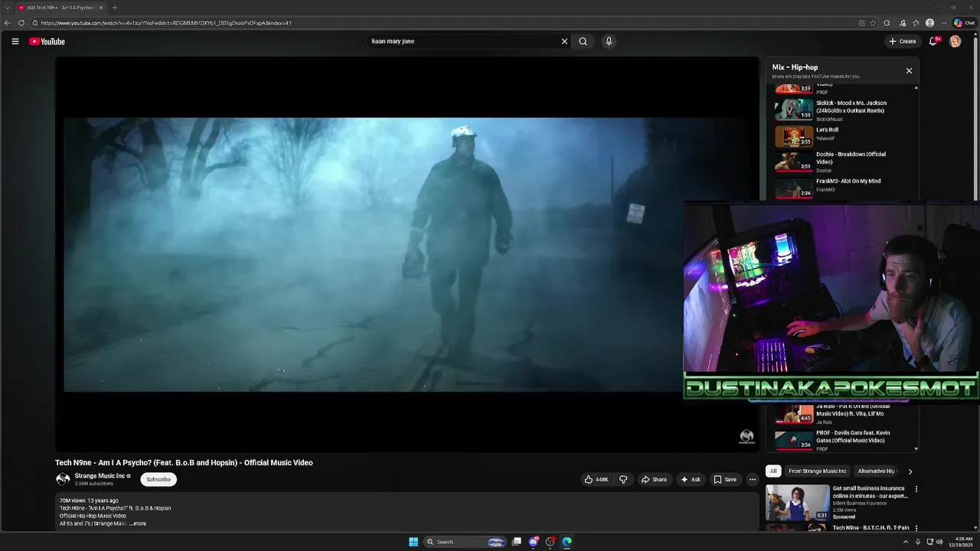980x551 pixels.
Task: Share the video
Action: coord(654,479)
